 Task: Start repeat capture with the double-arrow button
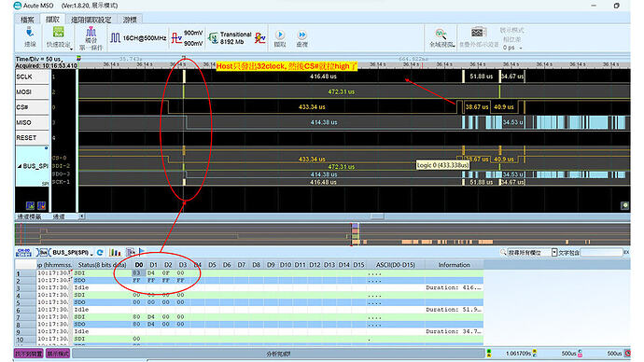[301, 35]
